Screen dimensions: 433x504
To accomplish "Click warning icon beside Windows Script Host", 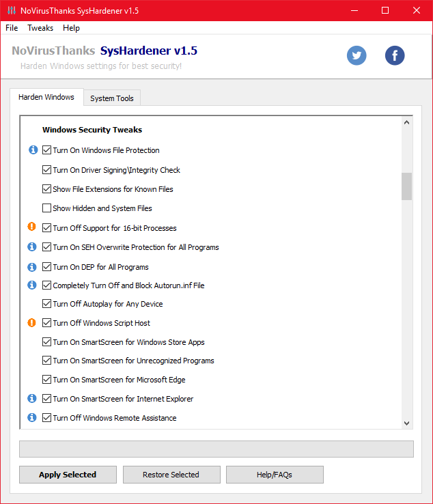I will 32,323.
